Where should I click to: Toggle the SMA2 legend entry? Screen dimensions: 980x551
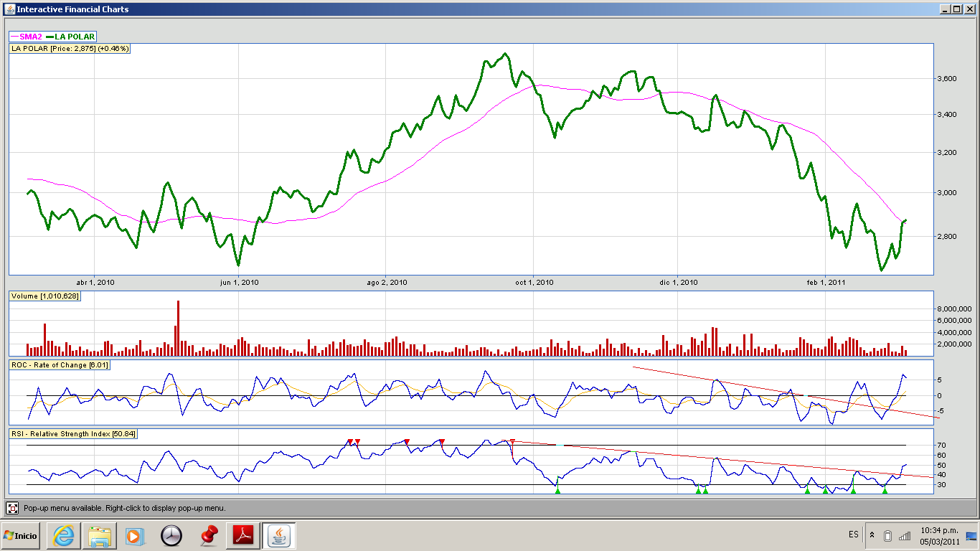pyautogui.click(x=25, y=37)
